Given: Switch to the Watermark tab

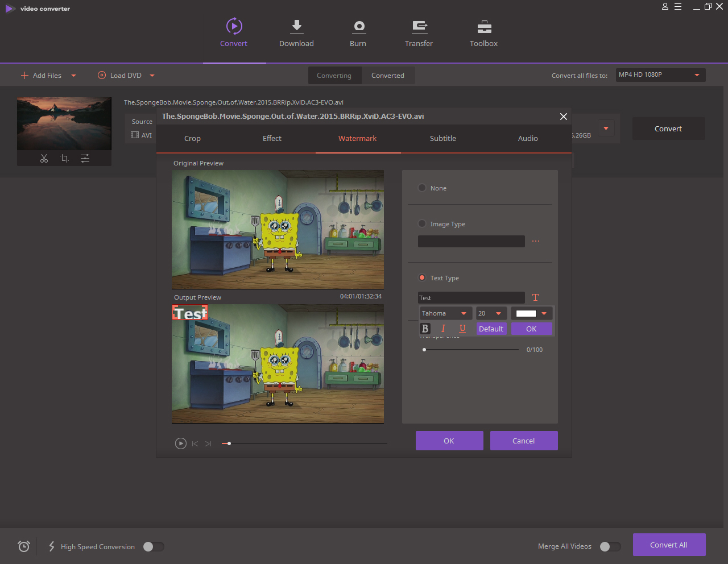Looking at the screenshot, I should point(358,138).
